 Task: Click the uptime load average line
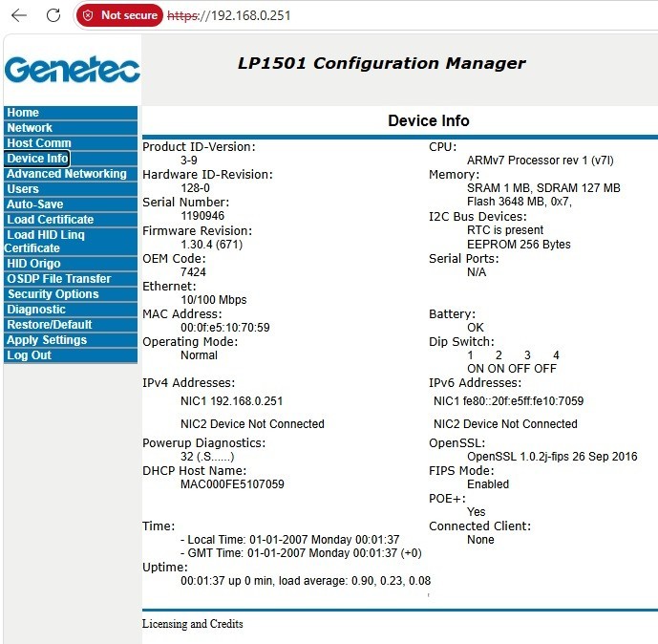point(306,581)
